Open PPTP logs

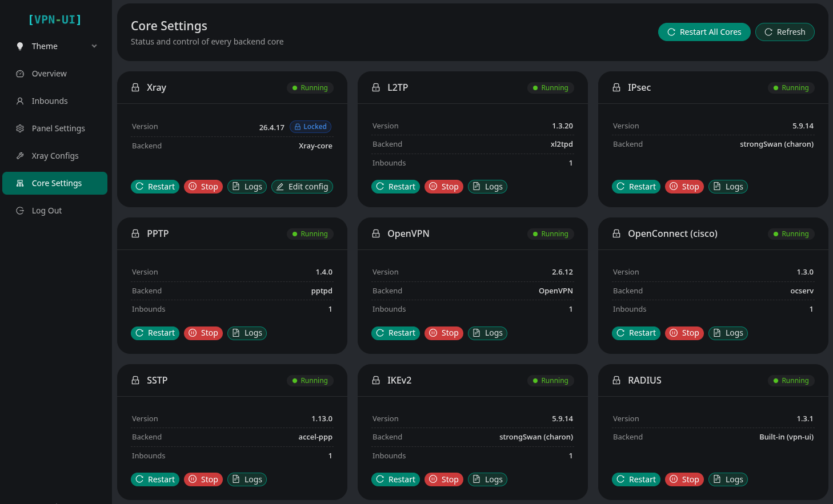pos(247,333)
